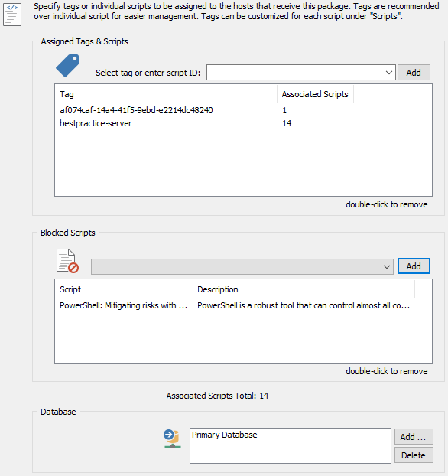Sort by the Tag column header

[166, 94]
